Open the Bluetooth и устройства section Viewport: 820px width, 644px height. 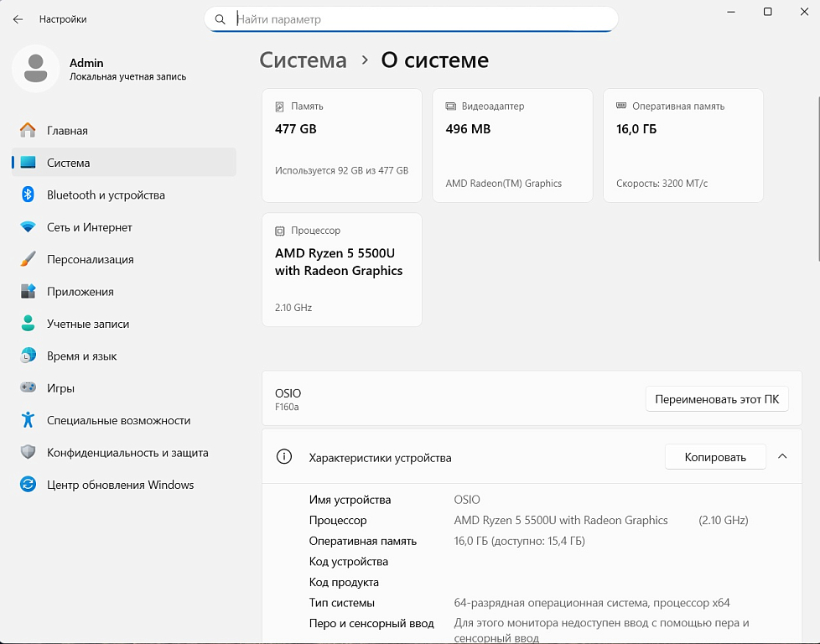(x=106, y=195)
